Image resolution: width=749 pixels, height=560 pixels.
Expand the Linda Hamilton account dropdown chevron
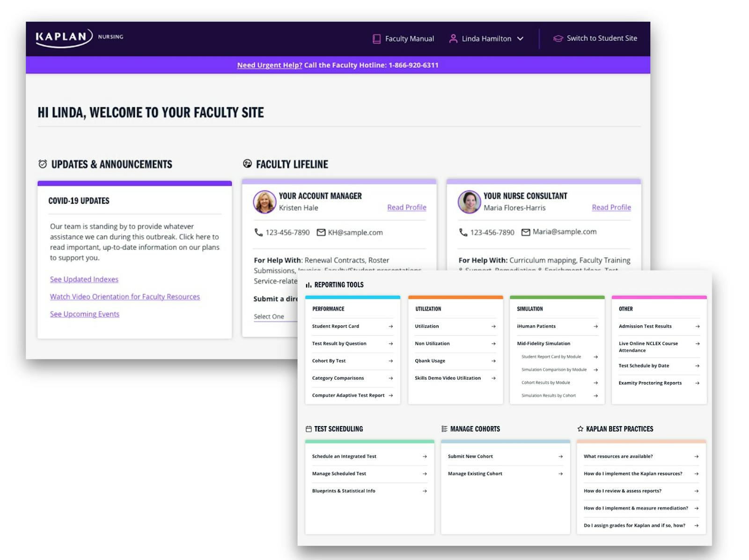[520, 39]
